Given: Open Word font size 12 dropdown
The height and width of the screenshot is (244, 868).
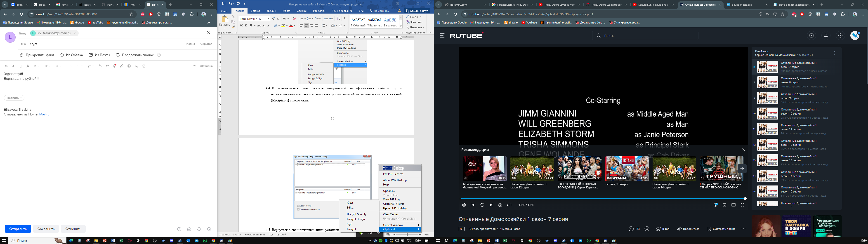Looking at the screenshot, I should 268,19.
